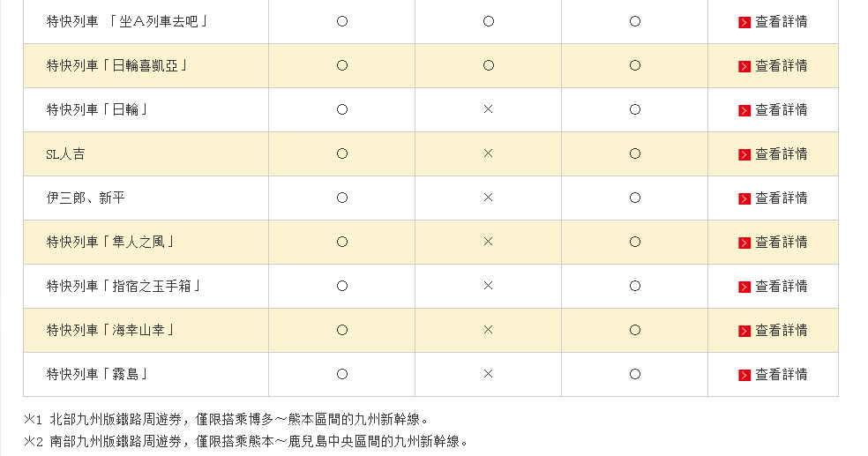
Task: Open 查看詳情 link for 日輪喜凱亞
Action: (x=781, y=66)
